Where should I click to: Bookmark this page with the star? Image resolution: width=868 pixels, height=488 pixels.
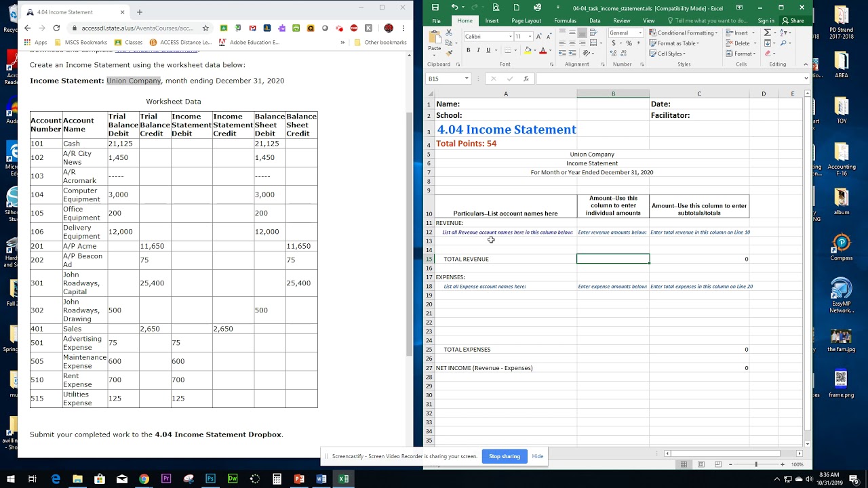click(205, 28)
